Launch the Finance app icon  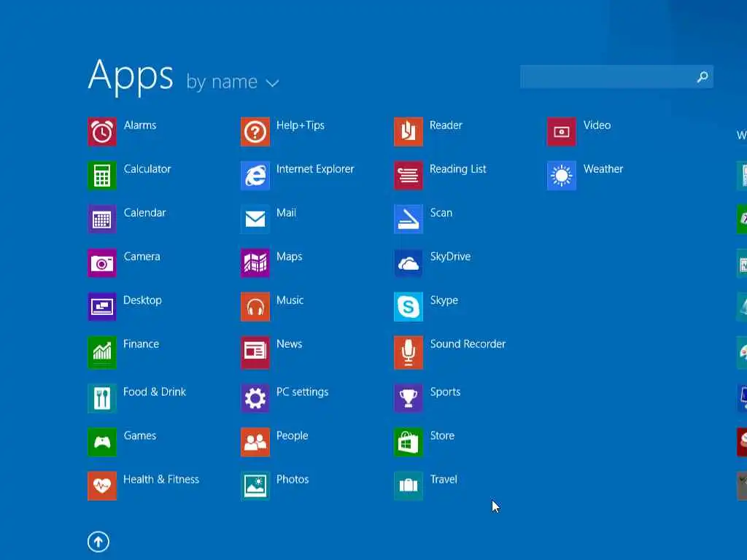[x=102, y=352]
